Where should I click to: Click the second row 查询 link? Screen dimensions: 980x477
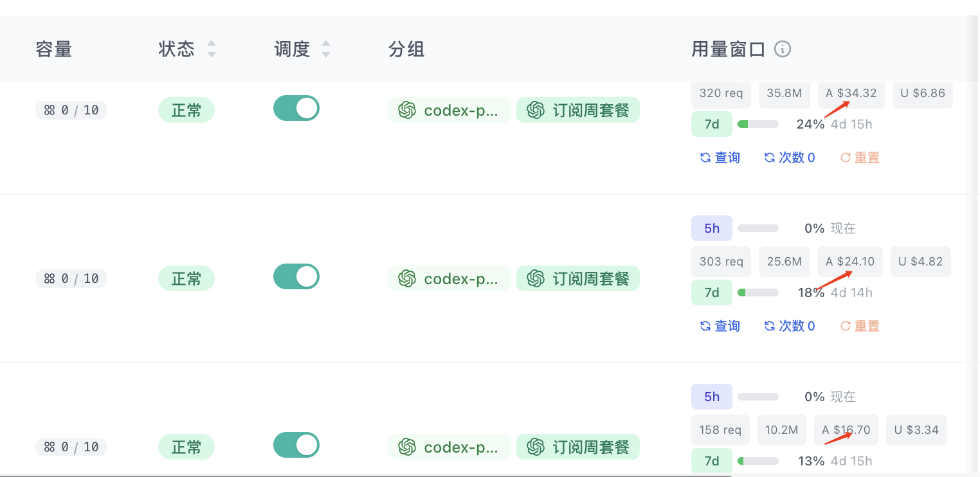click(x=720, y=326)
